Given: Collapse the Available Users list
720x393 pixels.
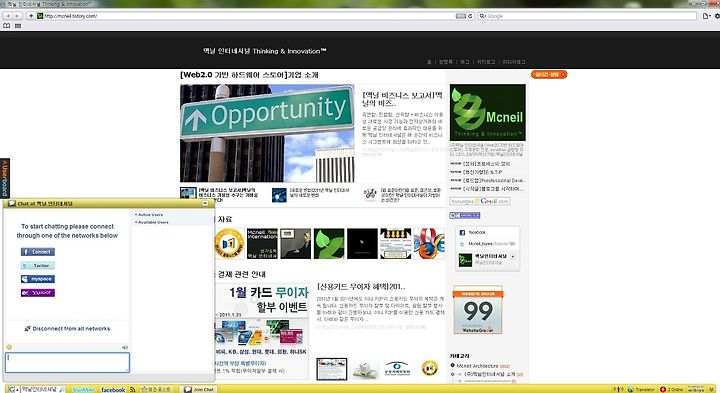Looking at the screenshot, I should click(x=152, y=222).
